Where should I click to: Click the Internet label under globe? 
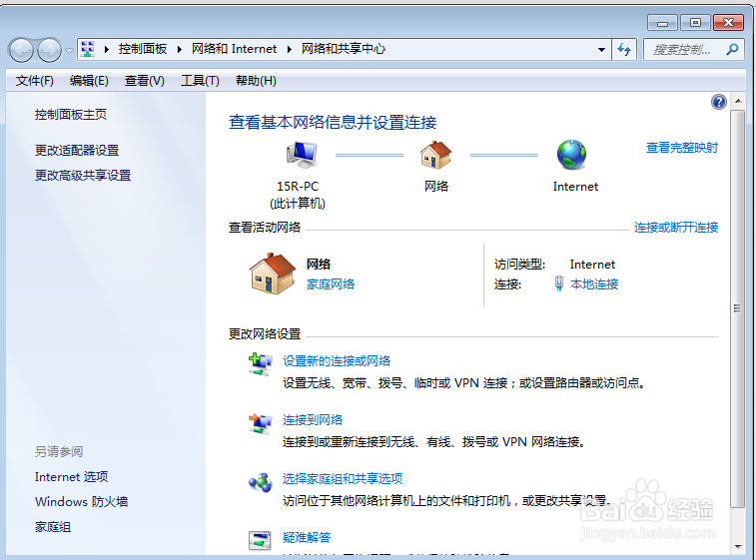point(575,187)
